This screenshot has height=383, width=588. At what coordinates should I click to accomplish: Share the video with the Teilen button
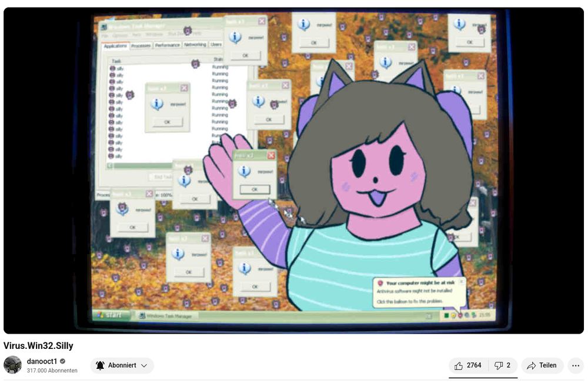pos(542,365)
